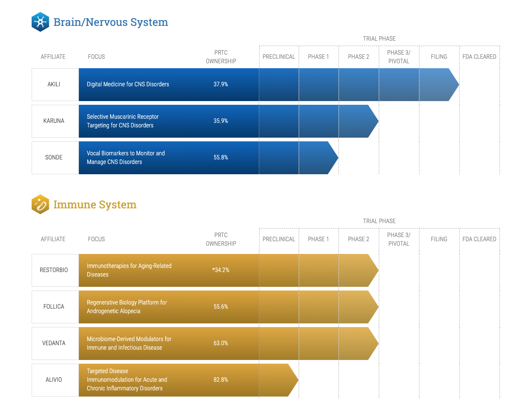Select 'Selective Muscarinic Receptor Targeting' focus text
532x399 pixels.
(x=122, y=121)
